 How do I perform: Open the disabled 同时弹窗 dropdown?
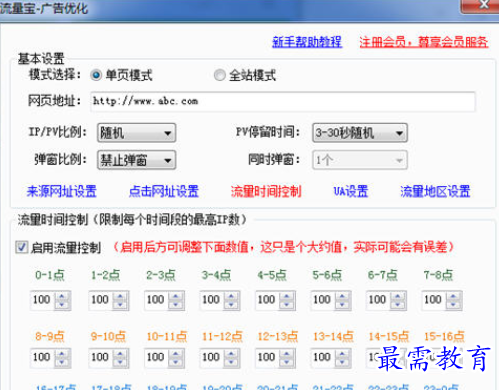pos(360,160)
